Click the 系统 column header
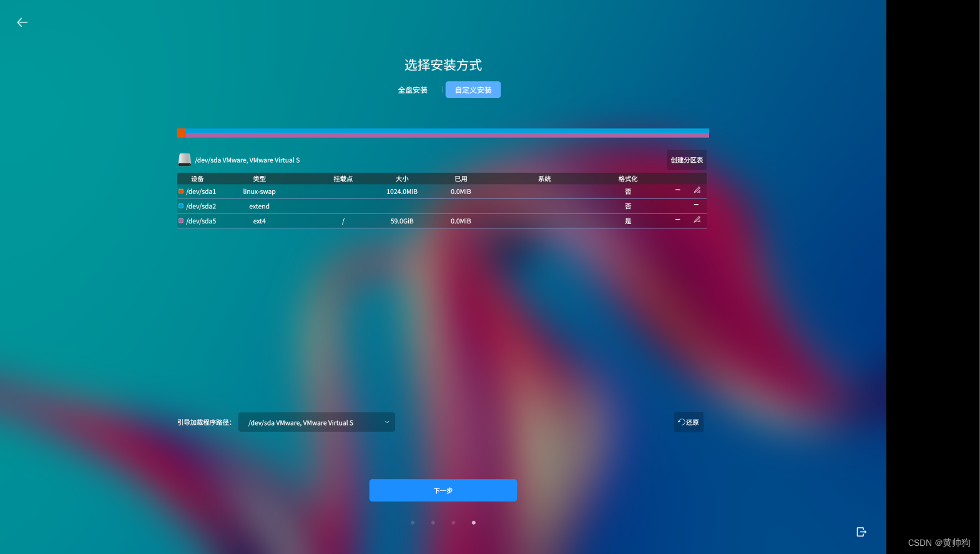The width and height of the screenshot is (980, 554). click(x=544, y=178)
